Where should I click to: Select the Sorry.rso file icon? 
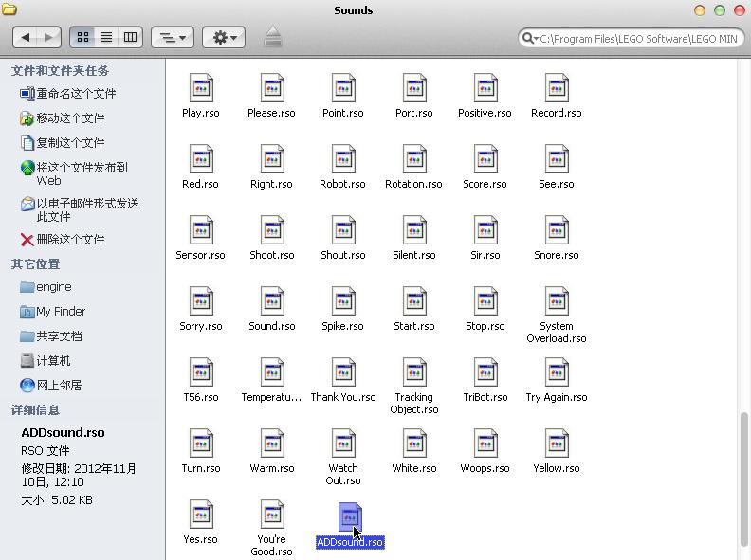tap(201, 301)
